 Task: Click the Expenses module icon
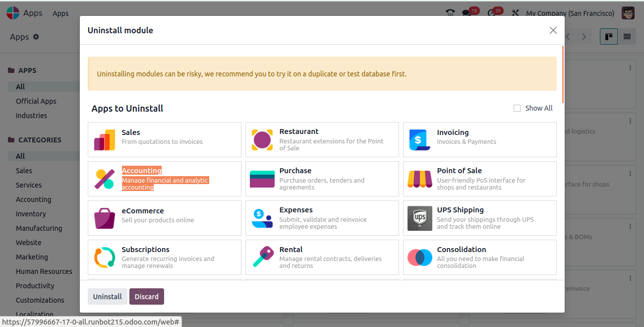coord(262,218)
